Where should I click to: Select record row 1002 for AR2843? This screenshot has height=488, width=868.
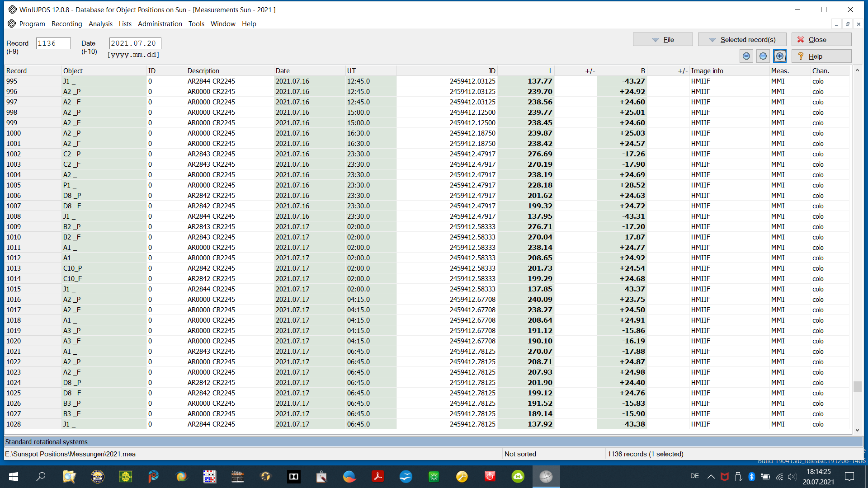click(181, 154)
